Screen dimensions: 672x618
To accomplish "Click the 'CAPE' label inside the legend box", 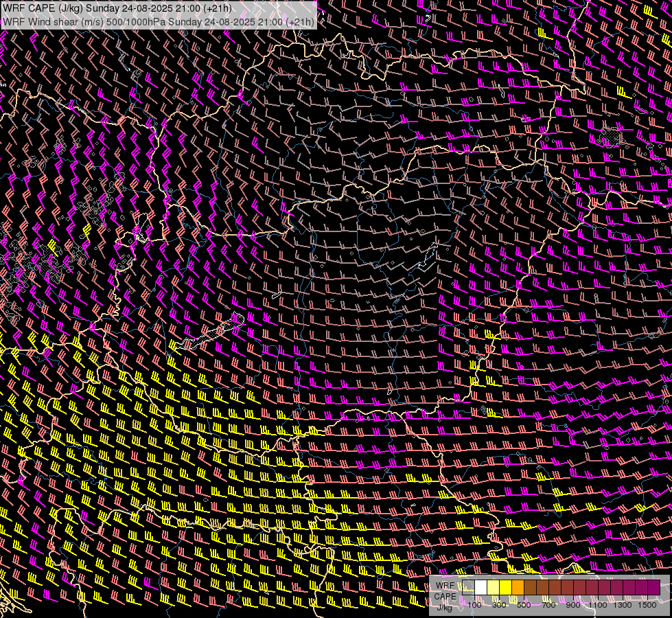I will pos(445,597).
